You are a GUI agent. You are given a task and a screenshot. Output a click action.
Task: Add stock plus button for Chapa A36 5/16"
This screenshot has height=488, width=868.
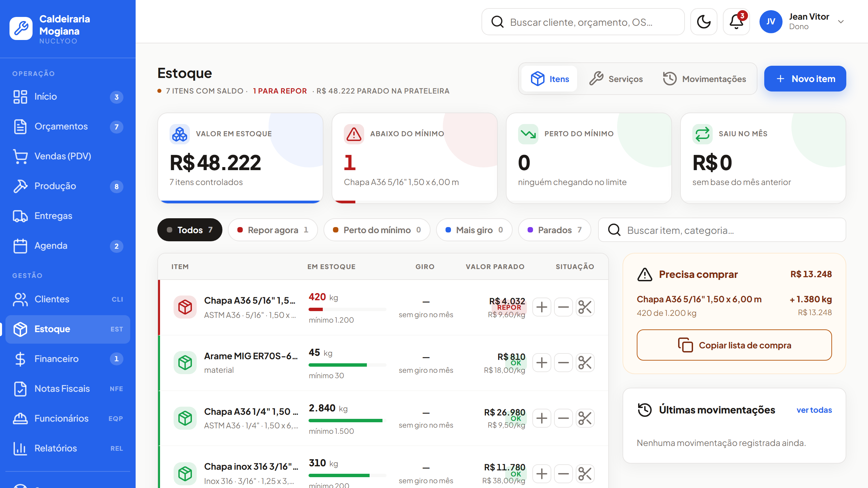click(541, 307)
